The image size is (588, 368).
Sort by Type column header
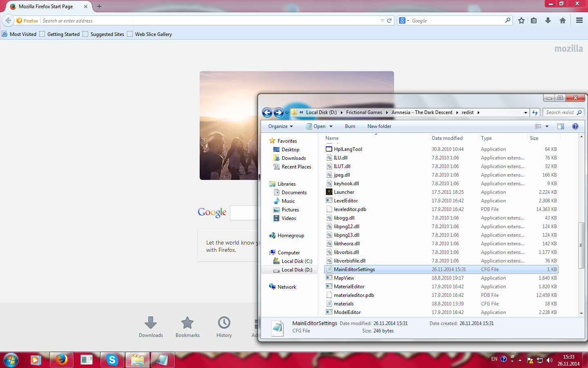[x=503, y=138]
